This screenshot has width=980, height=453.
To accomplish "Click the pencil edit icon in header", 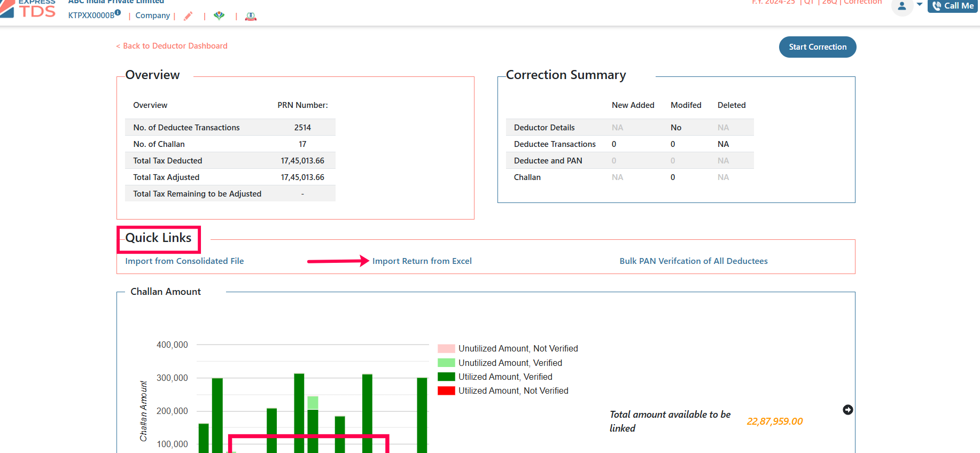I will click(188, 16).
